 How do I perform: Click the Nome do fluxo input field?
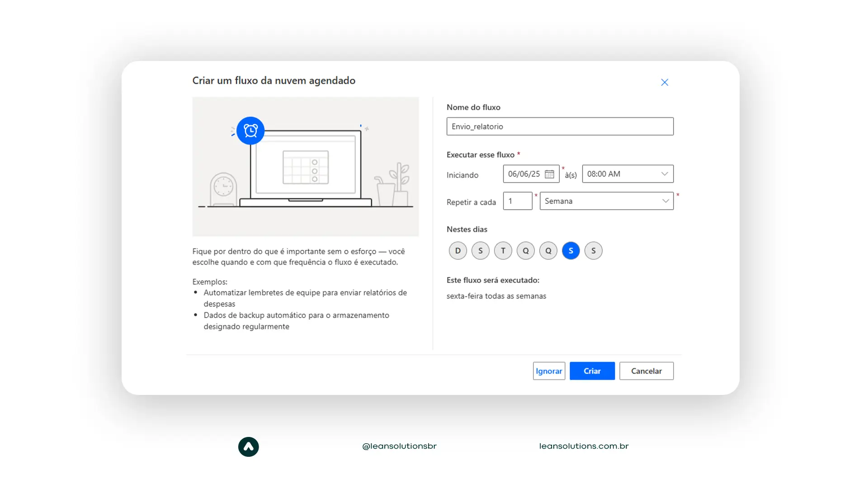(x=560, y=127)
